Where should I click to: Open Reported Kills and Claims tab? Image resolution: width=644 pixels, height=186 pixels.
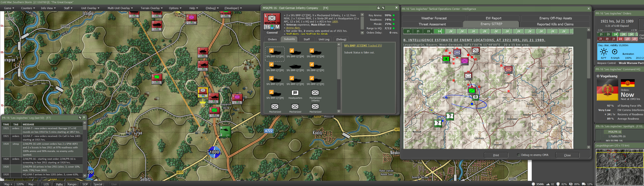point(555,24)
